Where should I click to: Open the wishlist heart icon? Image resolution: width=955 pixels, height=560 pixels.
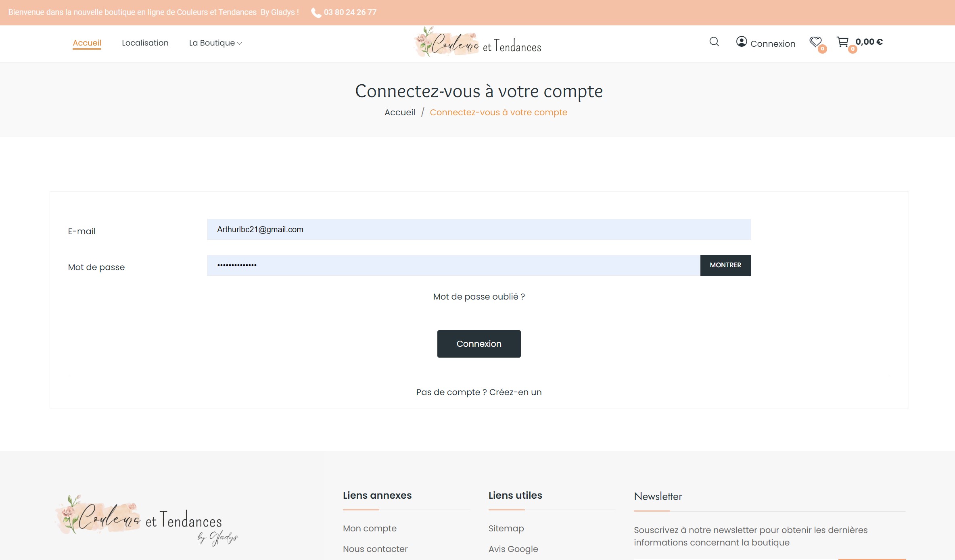pyautogui.click(x=815, y=42)
